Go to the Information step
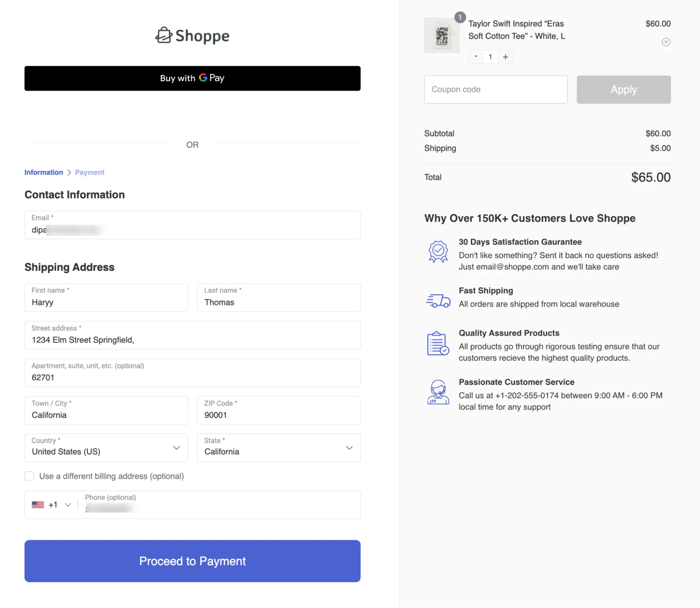 tap(44, 172)
